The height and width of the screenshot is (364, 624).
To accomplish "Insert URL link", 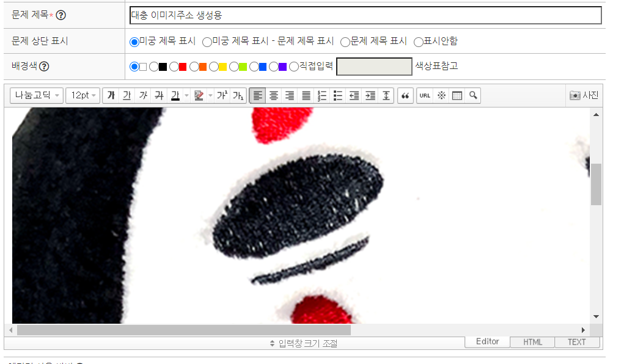I will [x=425, y=95].
